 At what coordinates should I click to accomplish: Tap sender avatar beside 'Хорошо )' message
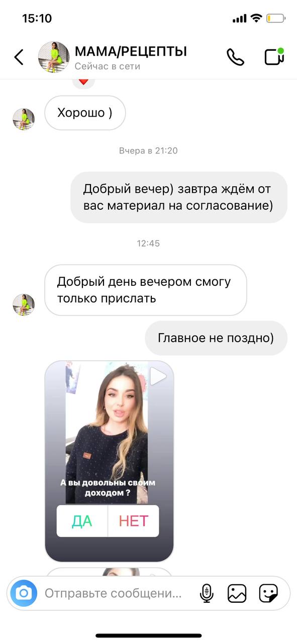click(x=24, y=119)
